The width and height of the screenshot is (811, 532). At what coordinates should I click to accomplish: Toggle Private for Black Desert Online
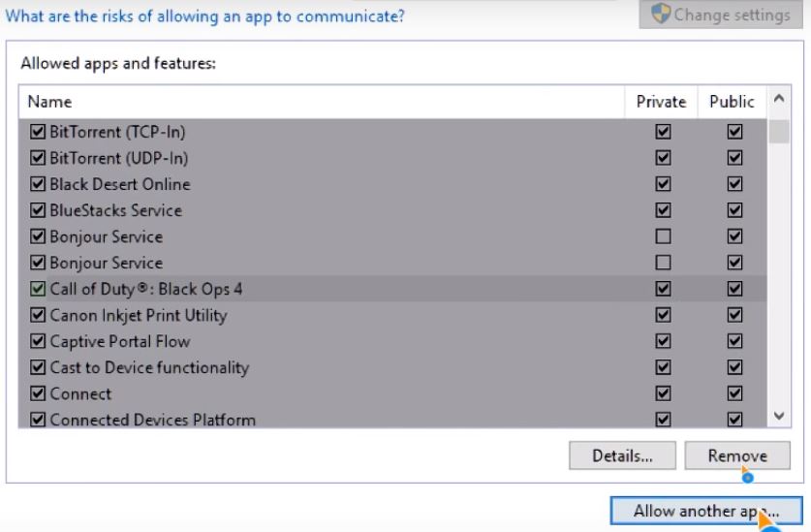point(663,184)
